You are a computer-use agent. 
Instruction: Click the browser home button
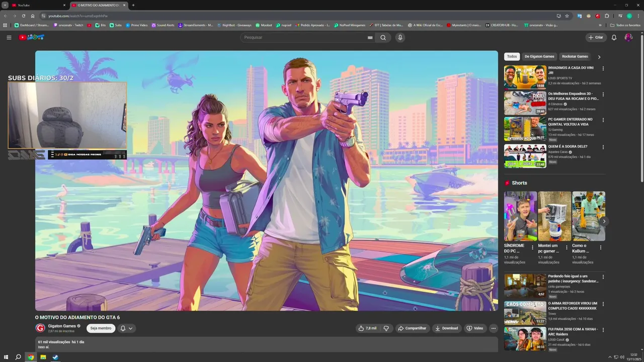tap(33, 16)
